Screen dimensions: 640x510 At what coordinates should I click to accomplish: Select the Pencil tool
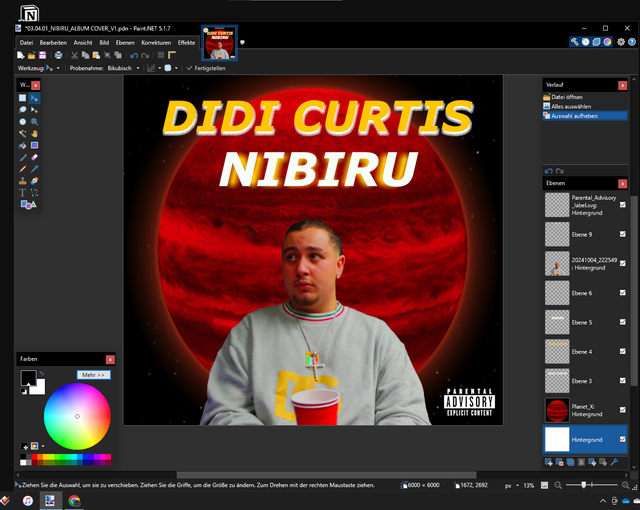coord(22,169)
